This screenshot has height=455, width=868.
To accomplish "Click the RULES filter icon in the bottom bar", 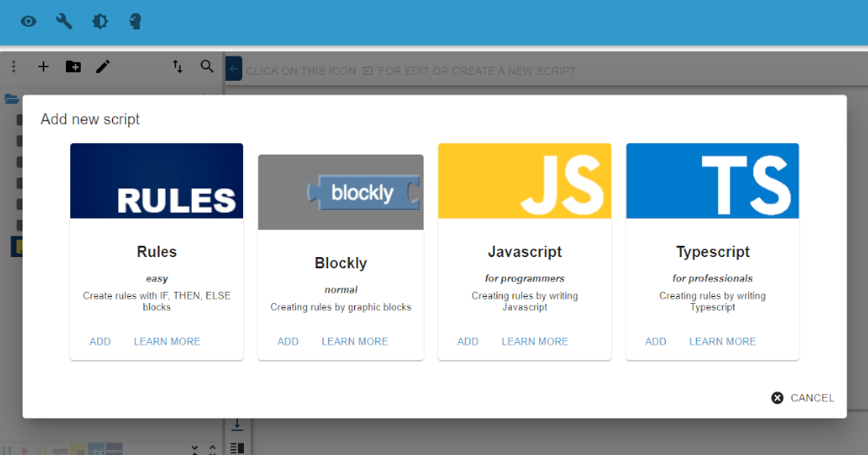I will click(x=114, y=450).
